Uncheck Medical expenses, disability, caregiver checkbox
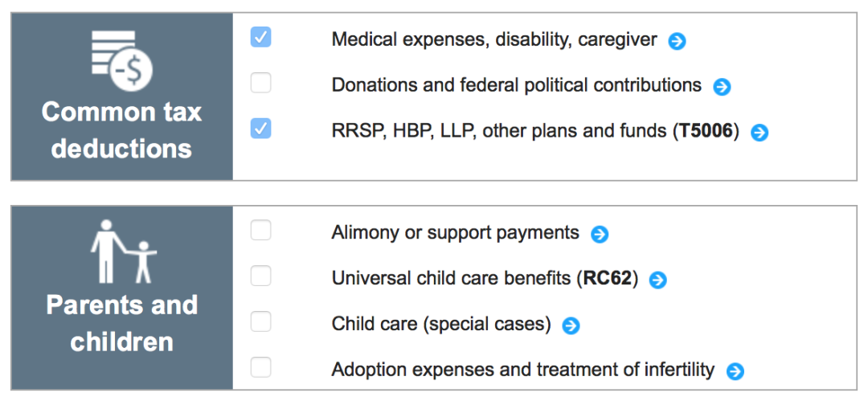Screen dimensions: 868x401 [260, 37]
